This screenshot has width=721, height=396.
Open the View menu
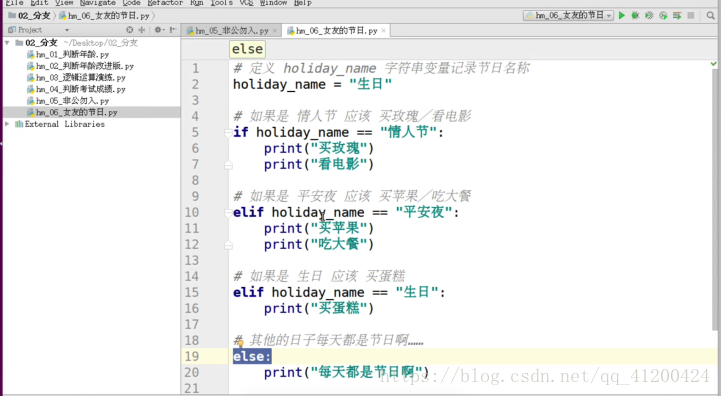pos(64,3)
